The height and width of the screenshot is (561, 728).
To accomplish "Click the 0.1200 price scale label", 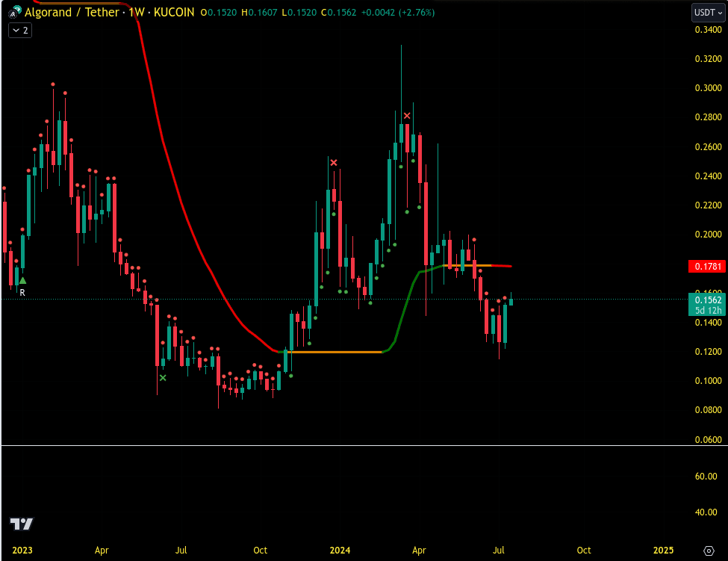I will point(708,352).
